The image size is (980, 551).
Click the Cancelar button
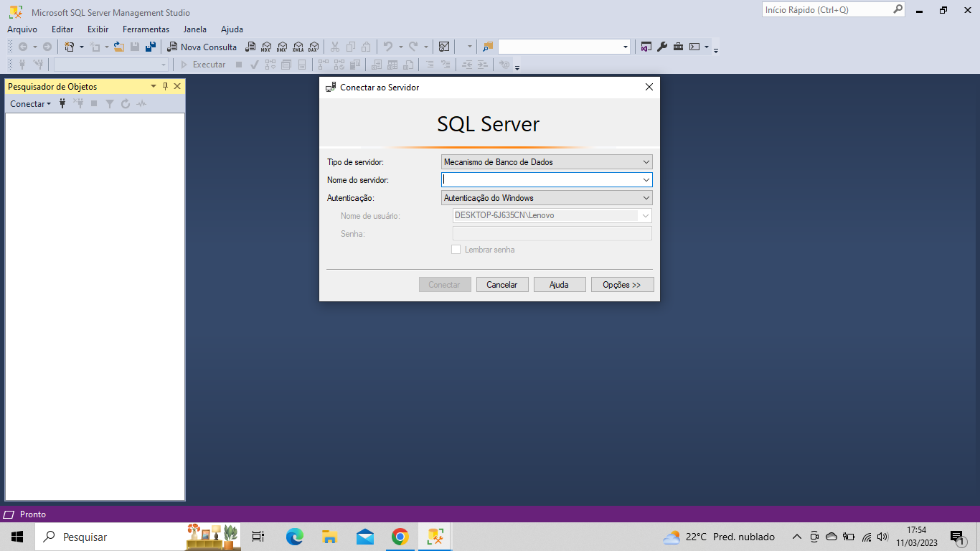[x=502, y=285]
